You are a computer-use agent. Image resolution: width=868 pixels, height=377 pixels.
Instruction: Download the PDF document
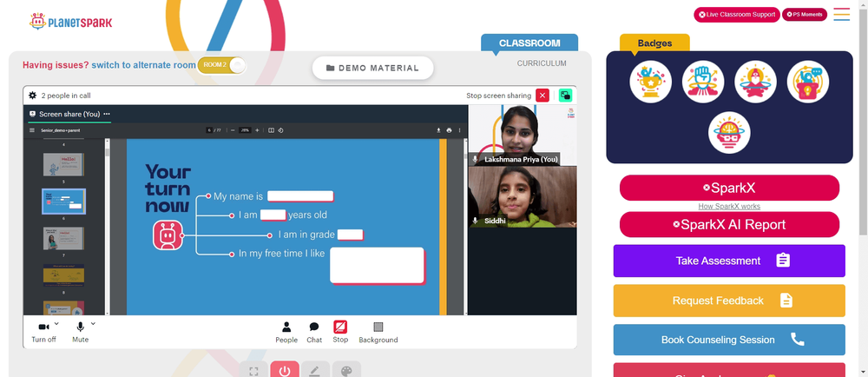click(438, 130)
